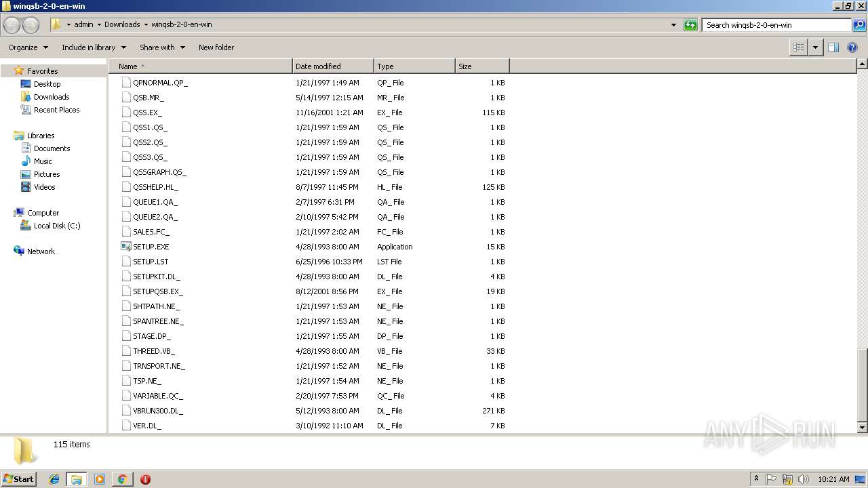The width and height of the screenshot is (868, 488).
Task: Click in the Search winqsb-2-0-en-win field
Action: tap(777, 25)
